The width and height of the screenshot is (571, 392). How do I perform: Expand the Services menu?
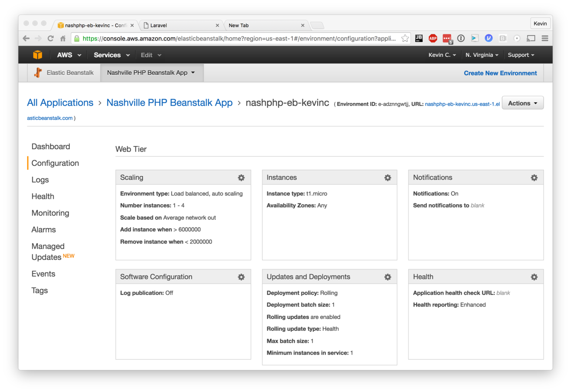(112, 55)
